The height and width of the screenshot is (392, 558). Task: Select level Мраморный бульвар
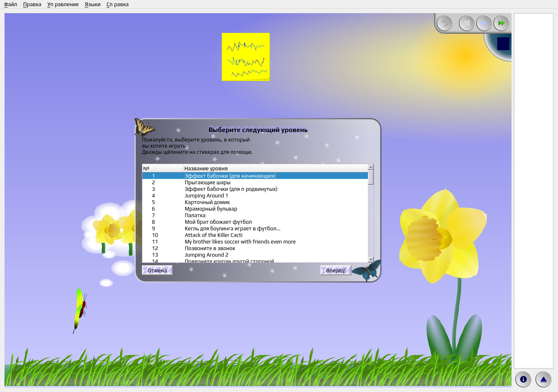255,209
